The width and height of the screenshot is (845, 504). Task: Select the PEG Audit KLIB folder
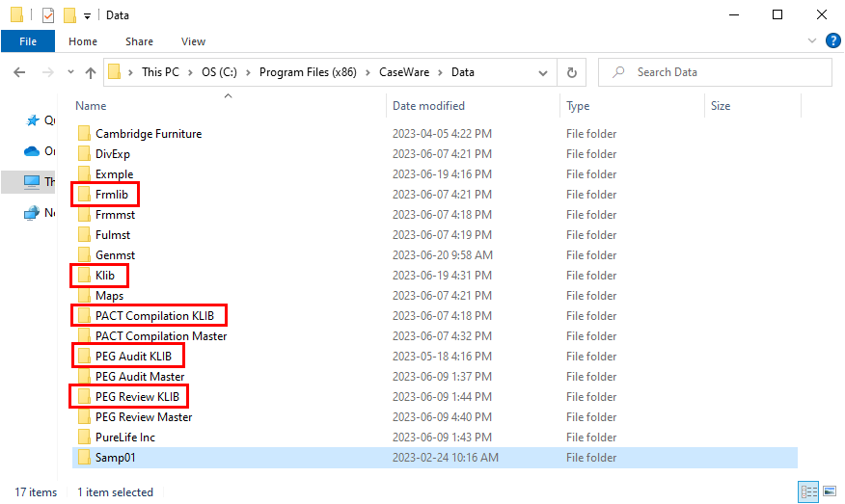tap(133, 357)
